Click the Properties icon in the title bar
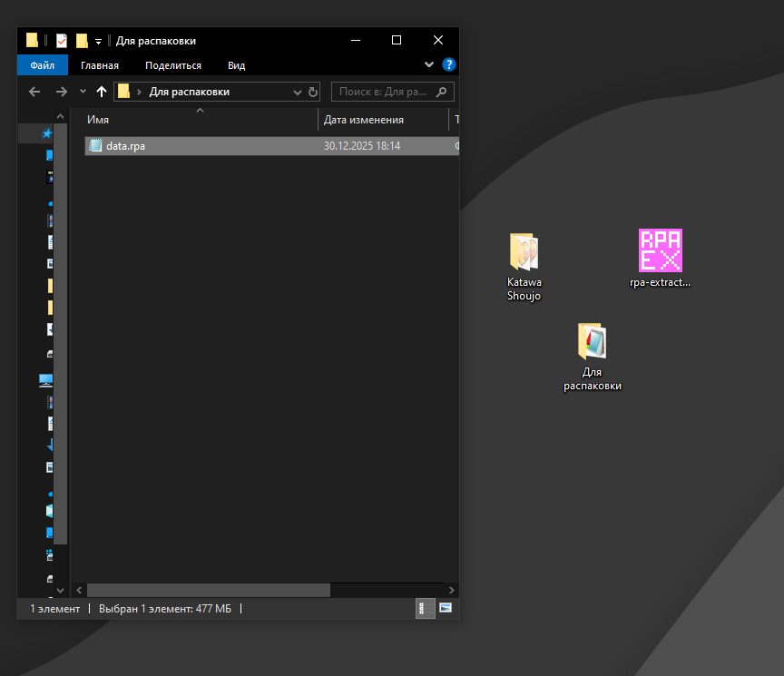 point(62,41)
